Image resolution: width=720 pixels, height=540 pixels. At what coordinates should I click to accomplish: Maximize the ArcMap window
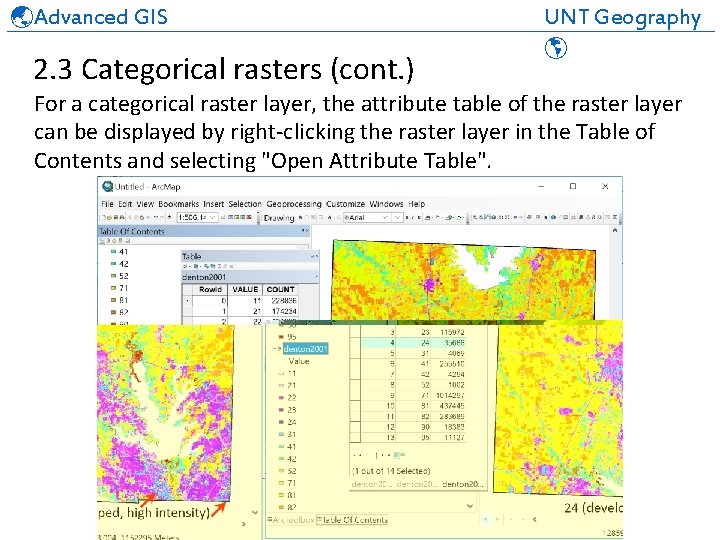tap(573, 186)
